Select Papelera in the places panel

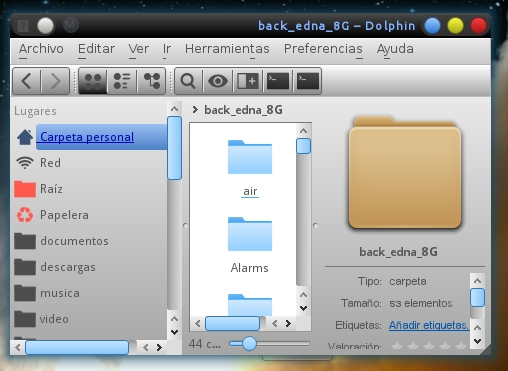64,215
